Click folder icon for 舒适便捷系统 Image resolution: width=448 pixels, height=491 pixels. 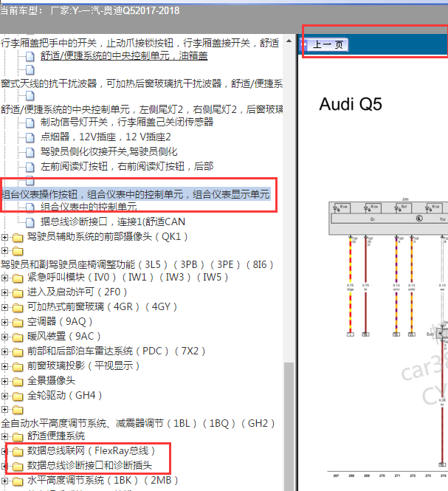(x=18, y=437)
